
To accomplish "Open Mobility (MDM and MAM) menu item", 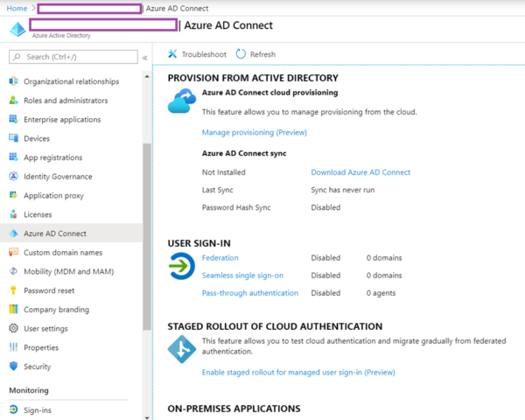I will (x=71, y=271).
